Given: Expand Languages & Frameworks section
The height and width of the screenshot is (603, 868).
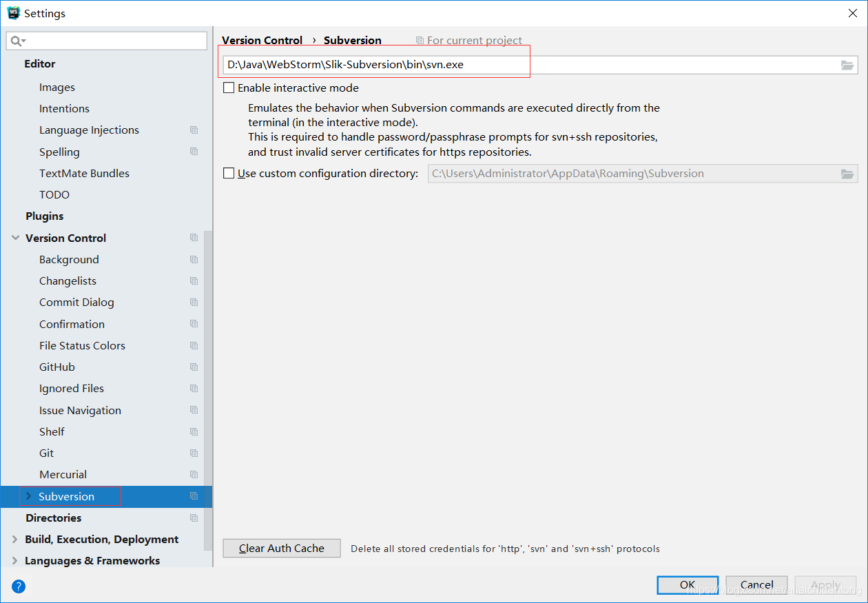Looking at the screenshot, I should (15, 561).
